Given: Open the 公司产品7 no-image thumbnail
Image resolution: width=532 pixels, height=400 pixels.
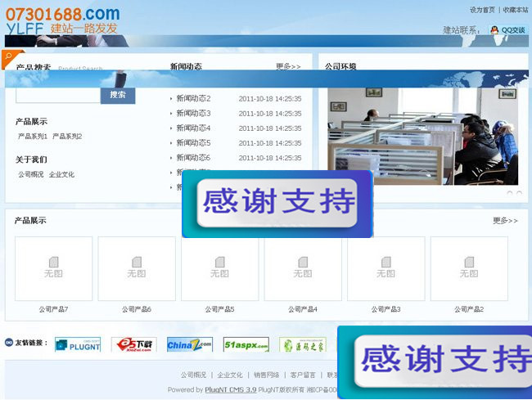Looking at the screenshot, I should click(53, 268).
